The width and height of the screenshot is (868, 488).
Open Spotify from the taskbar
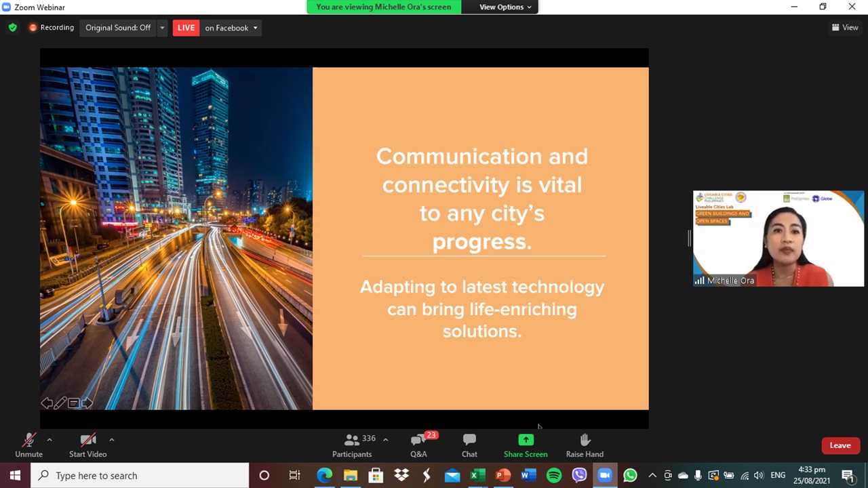click(554, 475)
